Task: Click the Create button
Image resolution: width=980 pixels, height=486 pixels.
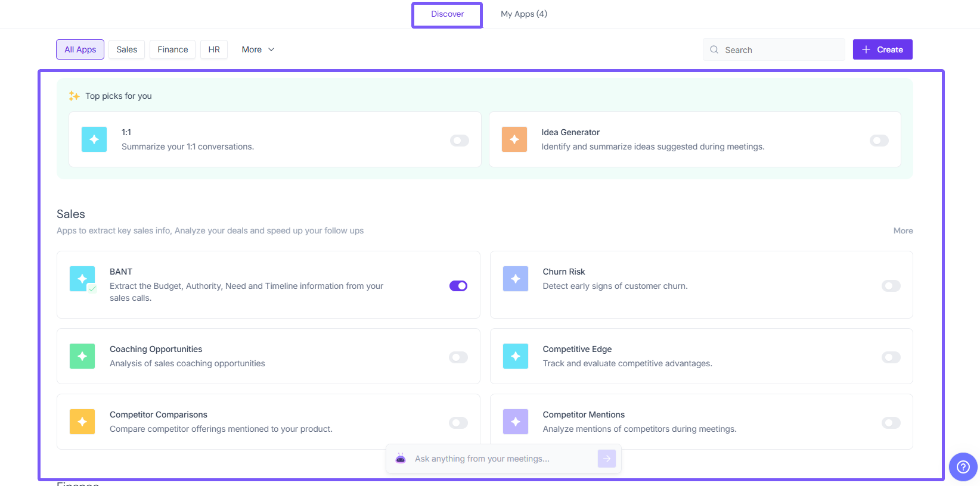Action: point(883,49)
